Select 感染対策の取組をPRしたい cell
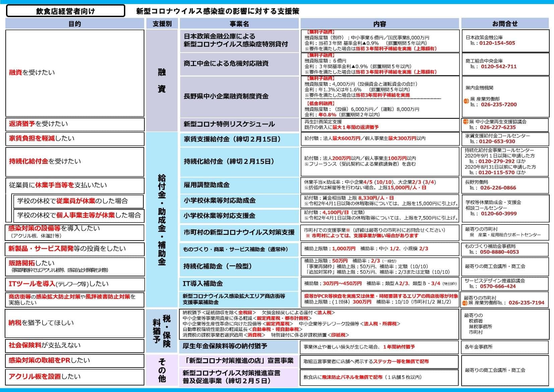The image size is (554, 392). [75, 361]
